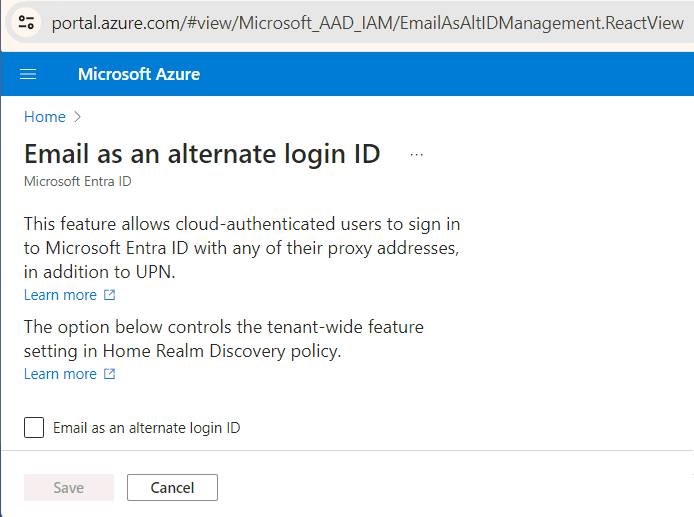Click the paragraph describing proxy addresses sign-in
The height and width of the screenshot is (517, 694).
click(242, 248)
